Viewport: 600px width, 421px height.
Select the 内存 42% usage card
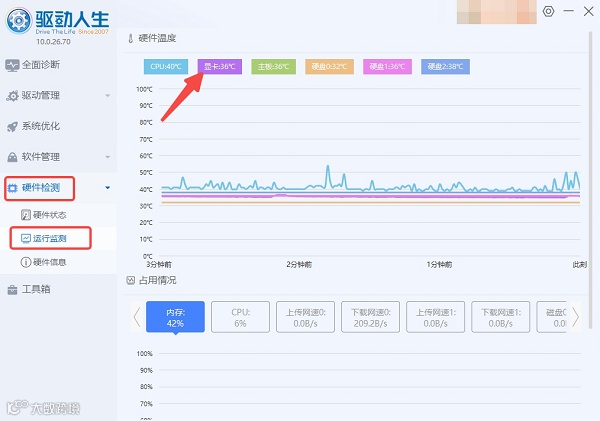click(x=176, y=317)
